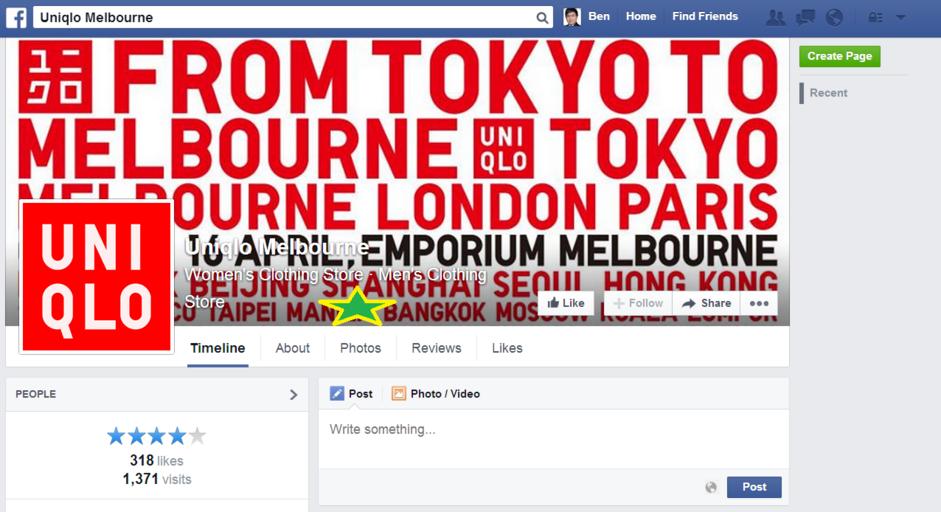
Task: Click Ben's profile picture thumbnail
Action: [572, 17]
